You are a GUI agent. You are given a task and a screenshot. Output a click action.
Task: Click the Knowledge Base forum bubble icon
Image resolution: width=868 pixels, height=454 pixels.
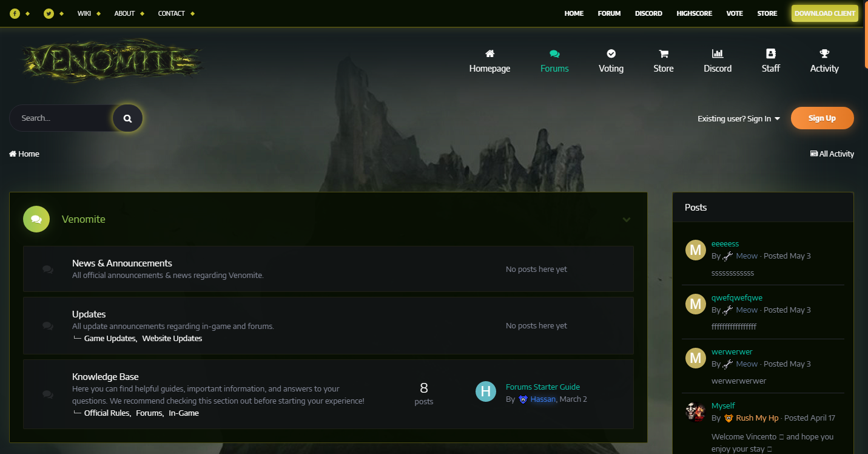point(48,395)
